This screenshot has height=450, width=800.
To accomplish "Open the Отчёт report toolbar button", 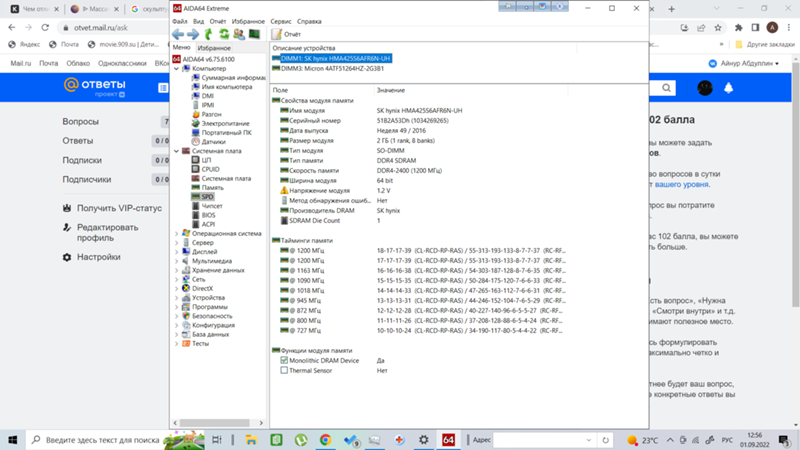I will click(286, 34).
